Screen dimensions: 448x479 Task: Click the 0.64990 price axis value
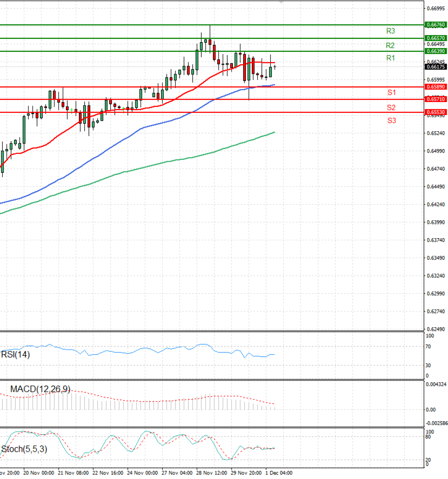point(436,151)
